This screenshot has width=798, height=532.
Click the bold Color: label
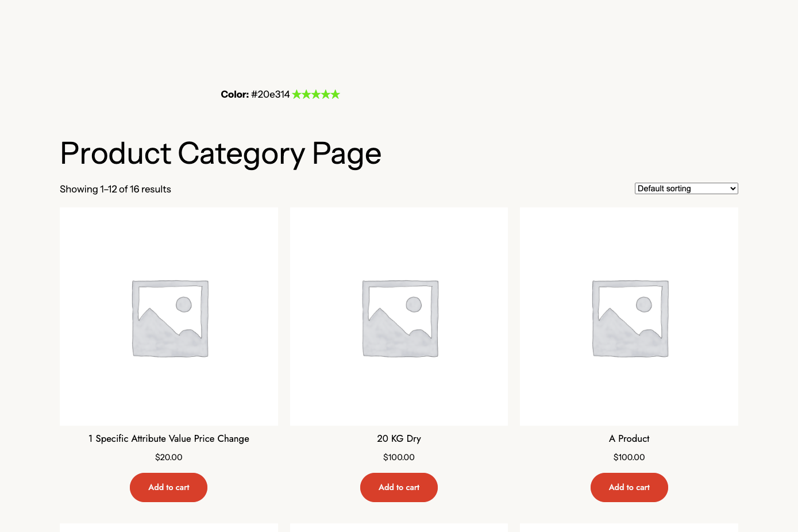(234, 94)
